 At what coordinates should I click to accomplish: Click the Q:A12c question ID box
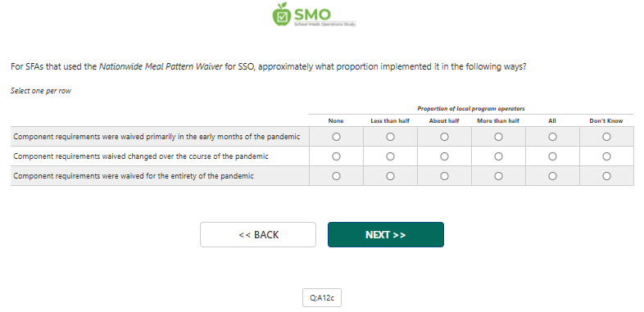[x=322, y=297]
